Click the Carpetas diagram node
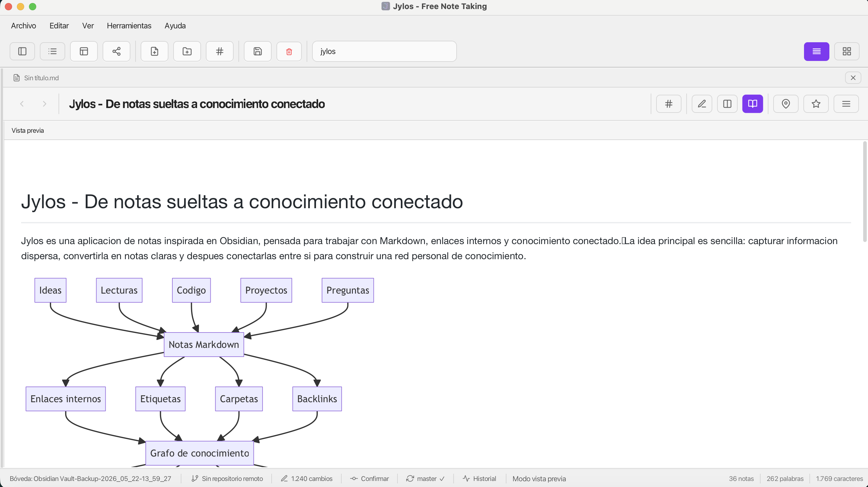868x487 pixels. click(x=239, y=399)
